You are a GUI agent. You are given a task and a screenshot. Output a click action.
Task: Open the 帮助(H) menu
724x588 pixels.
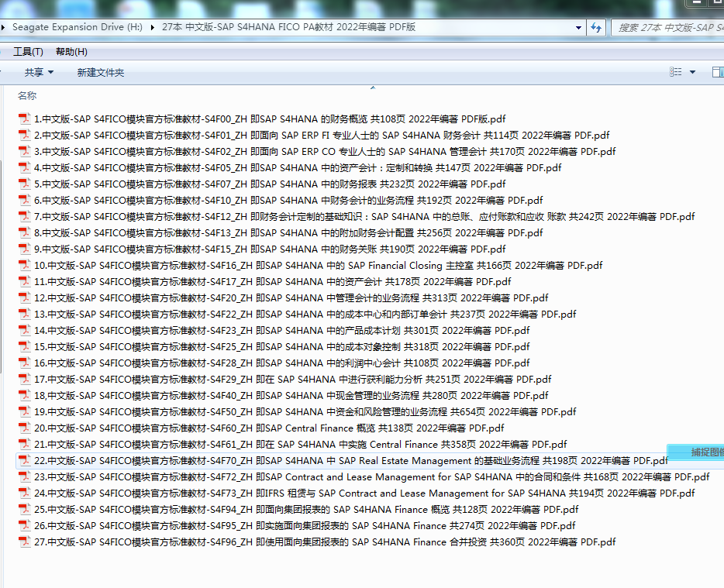71,51
